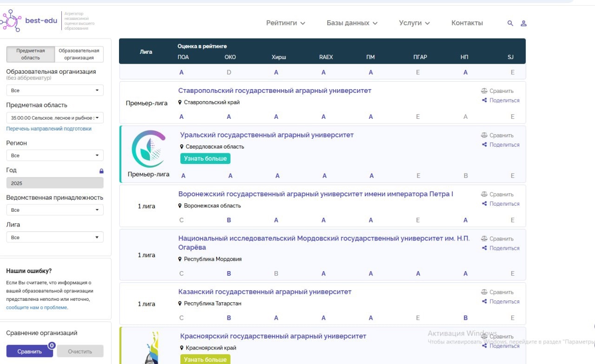
Task: Click Узнать больше for Уральский university
Action: [x=205, y=158]
